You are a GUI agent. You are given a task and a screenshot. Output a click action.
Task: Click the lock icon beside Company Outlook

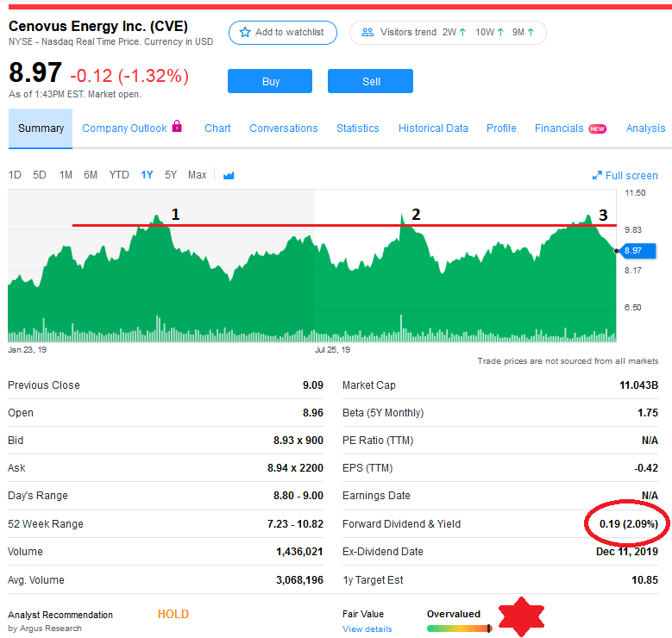[177, 127]
